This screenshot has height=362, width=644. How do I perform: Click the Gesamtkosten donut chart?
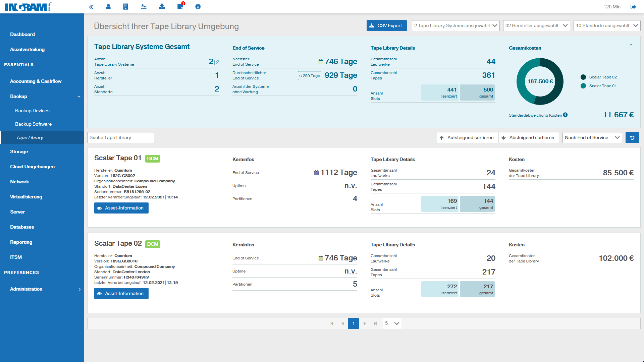(x=540, y=81)
